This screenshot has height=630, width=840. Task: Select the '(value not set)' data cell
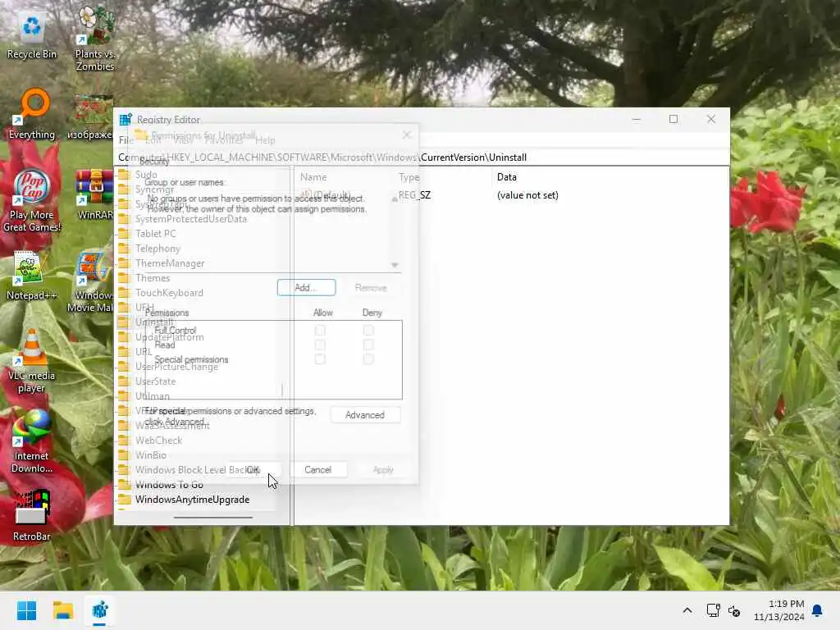(527, 195)
